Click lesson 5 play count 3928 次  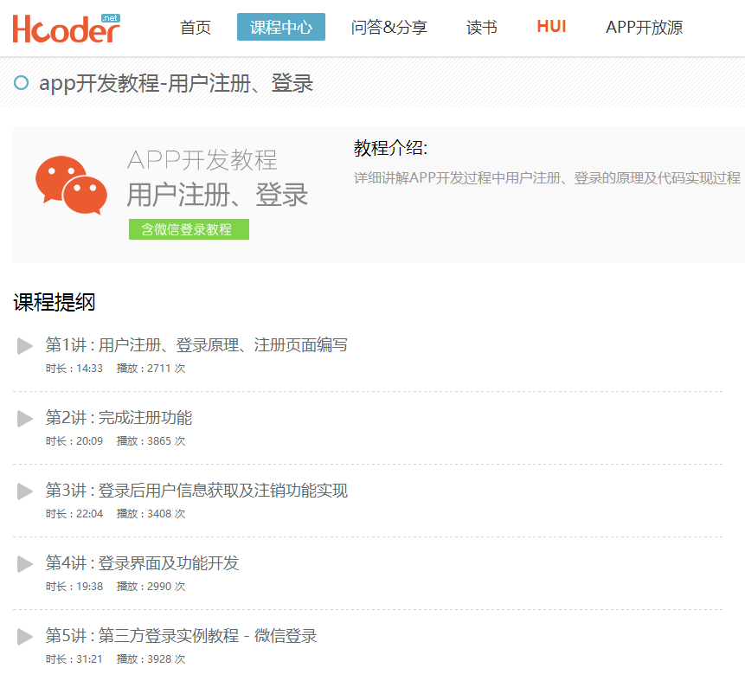151,659
